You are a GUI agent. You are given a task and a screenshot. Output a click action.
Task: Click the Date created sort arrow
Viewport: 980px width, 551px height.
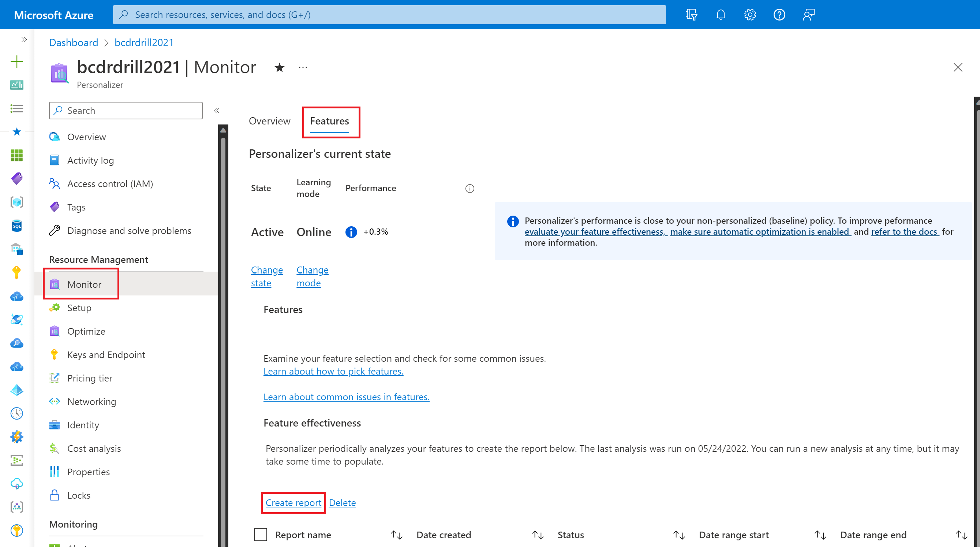538,535
